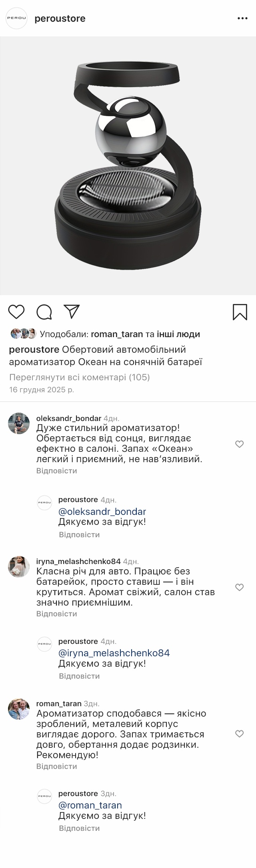Reply to oleksandr_bondar's comment

(x=56, y=471)
